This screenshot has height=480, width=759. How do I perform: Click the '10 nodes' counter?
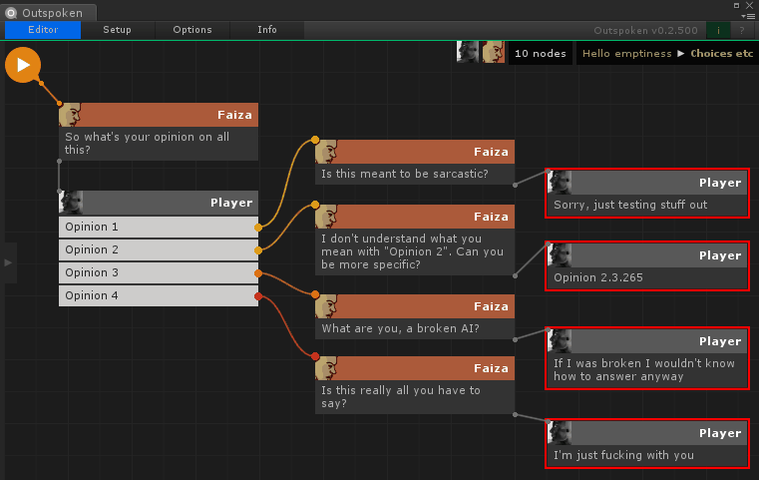pos(540,53)
